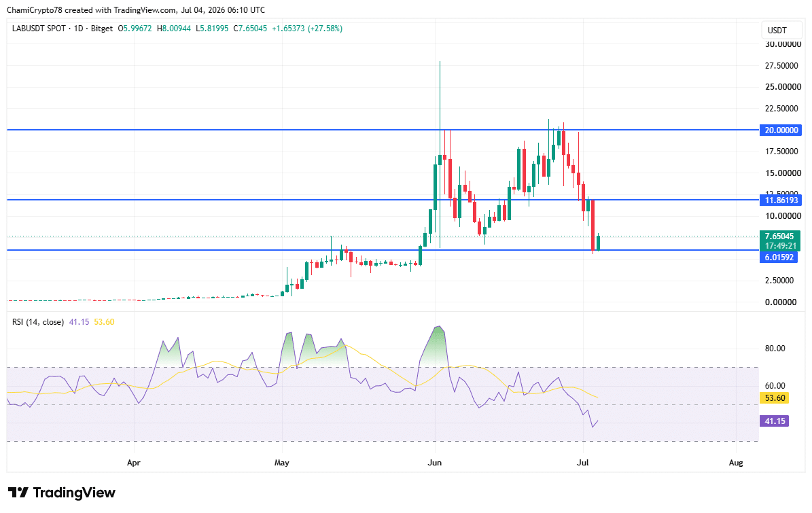Click the RSI value 41.15 purple tag
The image size is (812, 513).
(x=774, y=421)
